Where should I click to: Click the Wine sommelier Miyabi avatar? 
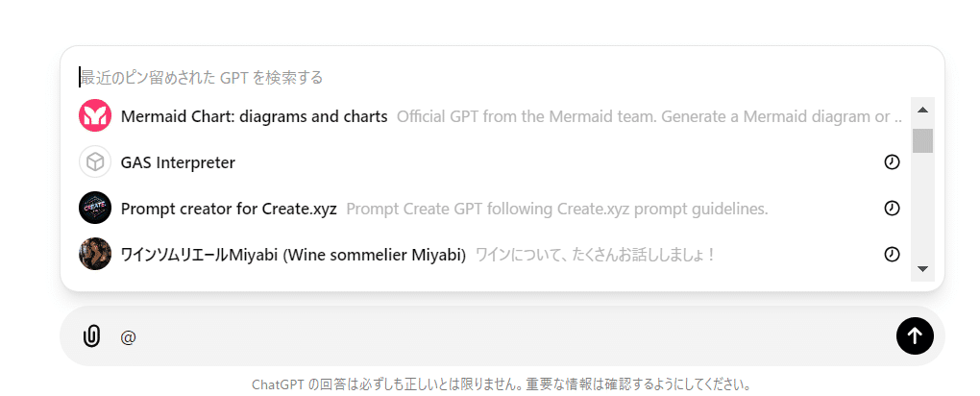[95, 255]
